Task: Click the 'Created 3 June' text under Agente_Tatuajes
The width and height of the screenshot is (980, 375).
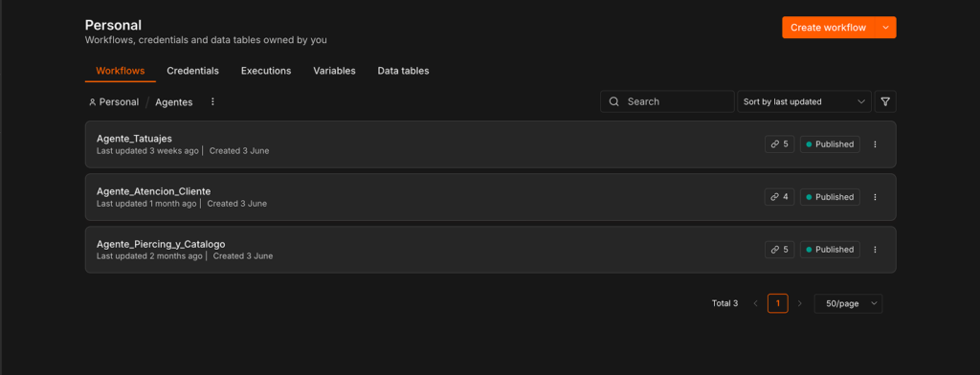Action: click(x=239, y=150)
